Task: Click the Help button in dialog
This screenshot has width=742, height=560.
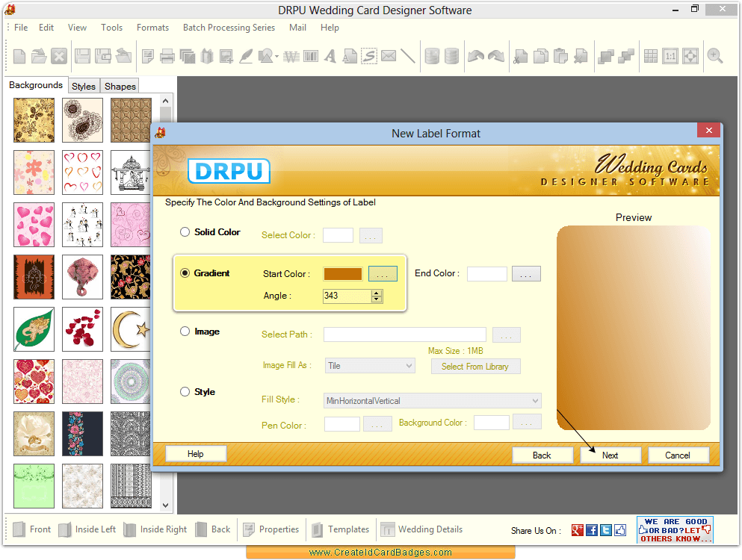Action: pos(196,453)
